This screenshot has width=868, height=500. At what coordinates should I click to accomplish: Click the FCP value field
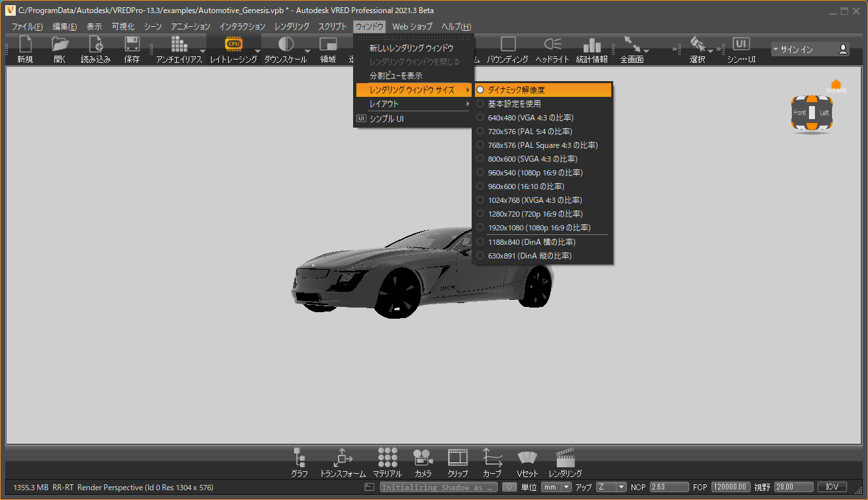pos(731,487)
